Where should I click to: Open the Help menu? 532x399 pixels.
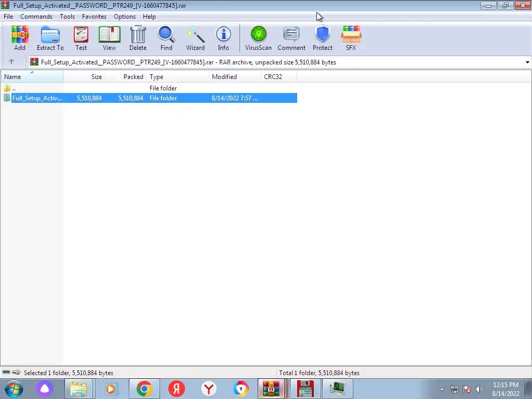pyautogui.click(x=149, y=17)
